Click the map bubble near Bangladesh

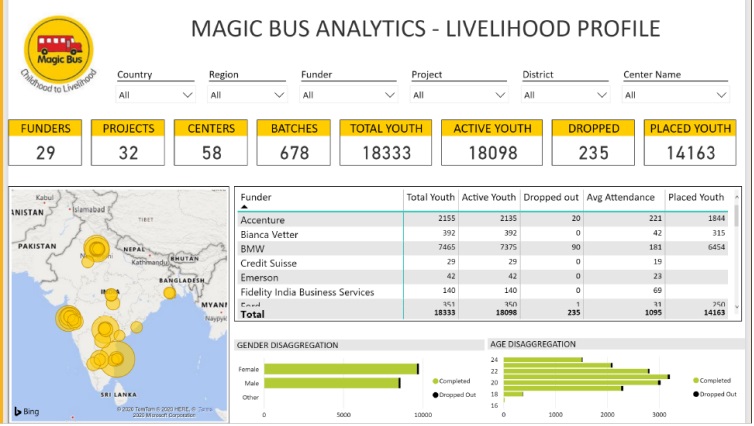170,292
